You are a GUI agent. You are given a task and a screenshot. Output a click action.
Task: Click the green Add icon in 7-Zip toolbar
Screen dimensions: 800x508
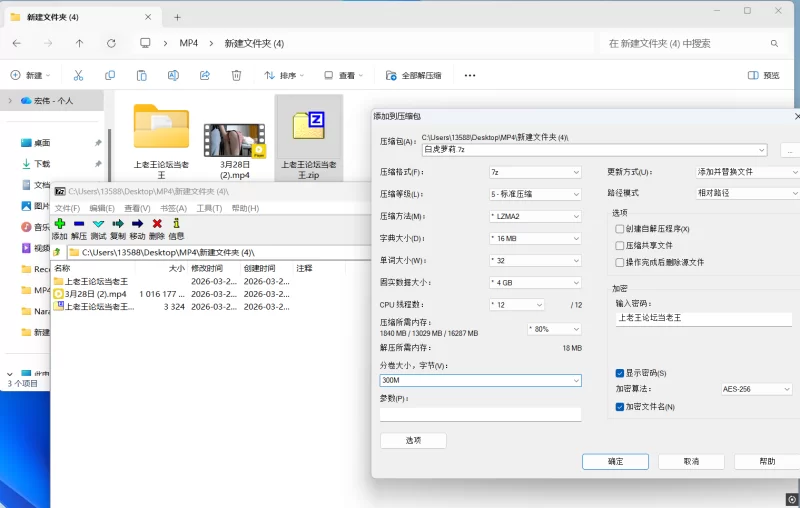(60, 224)
